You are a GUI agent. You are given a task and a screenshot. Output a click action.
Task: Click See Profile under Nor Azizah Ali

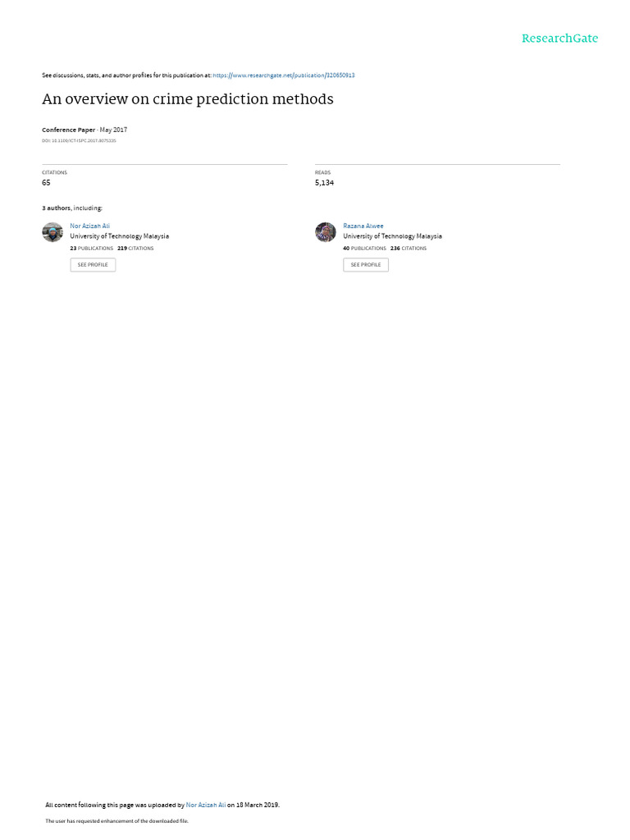coord(93,265)
